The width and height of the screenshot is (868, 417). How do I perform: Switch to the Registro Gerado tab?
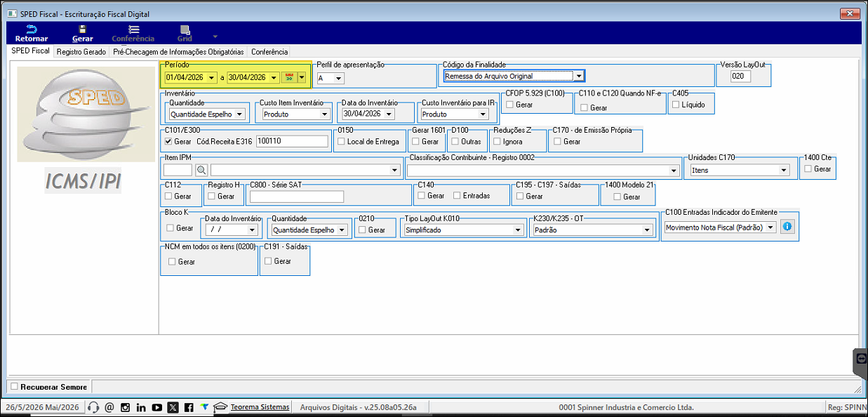pos(81,52)
